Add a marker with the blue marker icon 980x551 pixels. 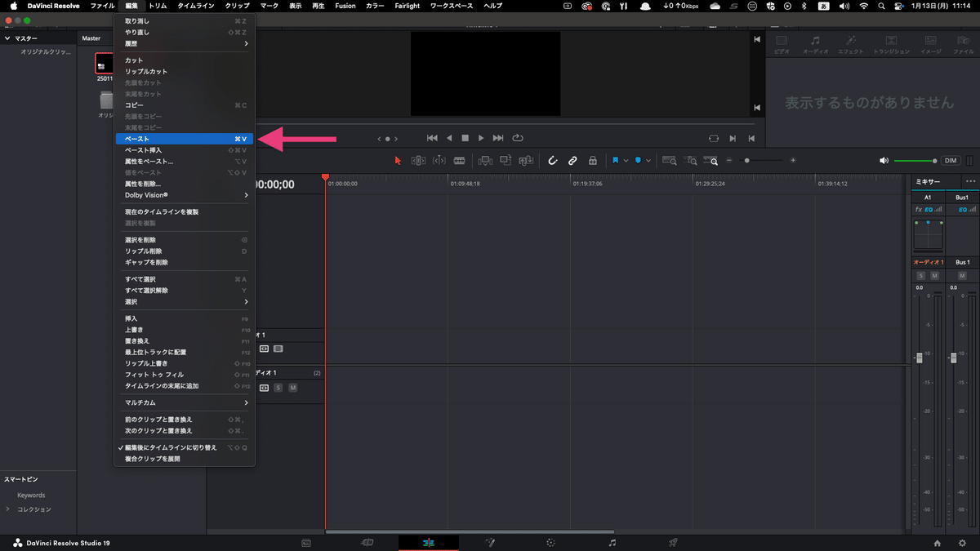coord(638,161)
